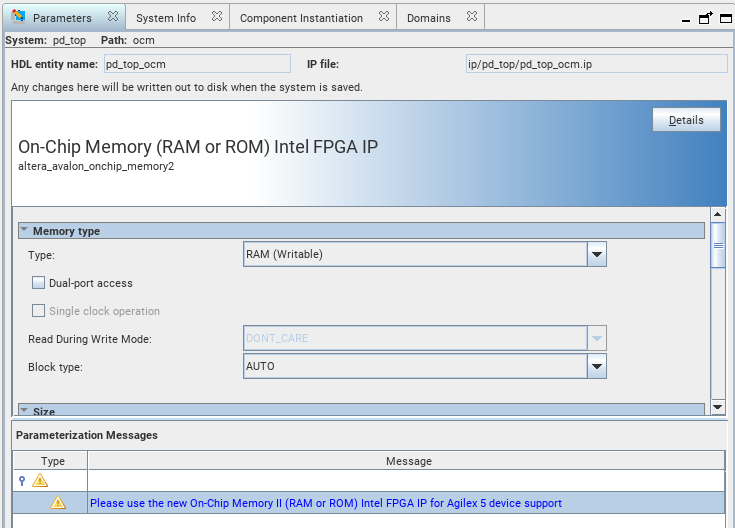735x528 pixels.
Task: Close the Domains tab
Action: point(472,16)
